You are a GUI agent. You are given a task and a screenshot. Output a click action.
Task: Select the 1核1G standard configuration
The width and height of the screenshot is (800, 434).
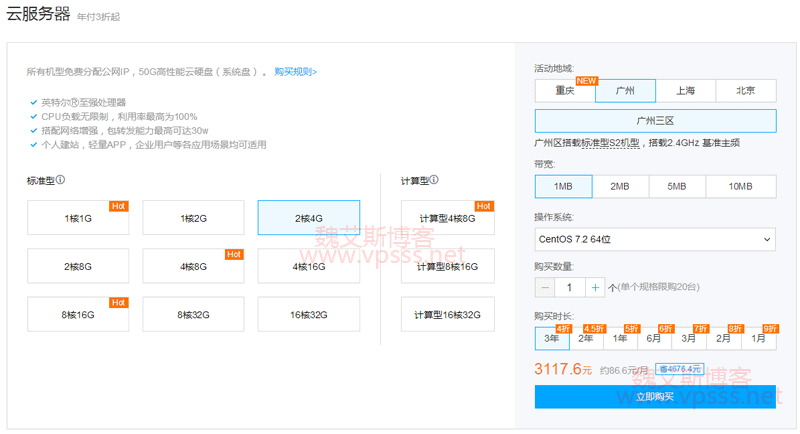(x=78, y=218)
